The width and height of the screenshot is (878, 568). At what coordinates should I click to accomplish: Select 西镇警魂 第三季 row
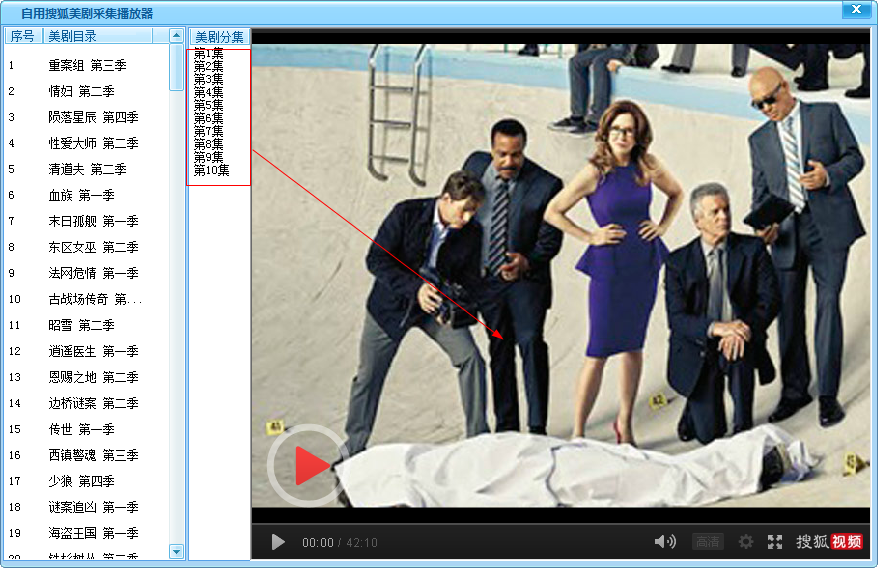pos(87,455)
